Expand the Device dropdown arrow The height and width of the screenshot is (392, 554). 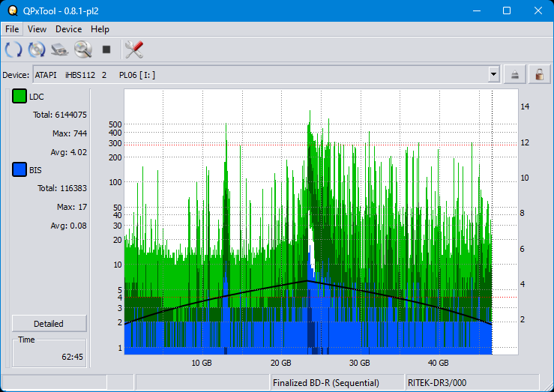click(x=493, y=74)
